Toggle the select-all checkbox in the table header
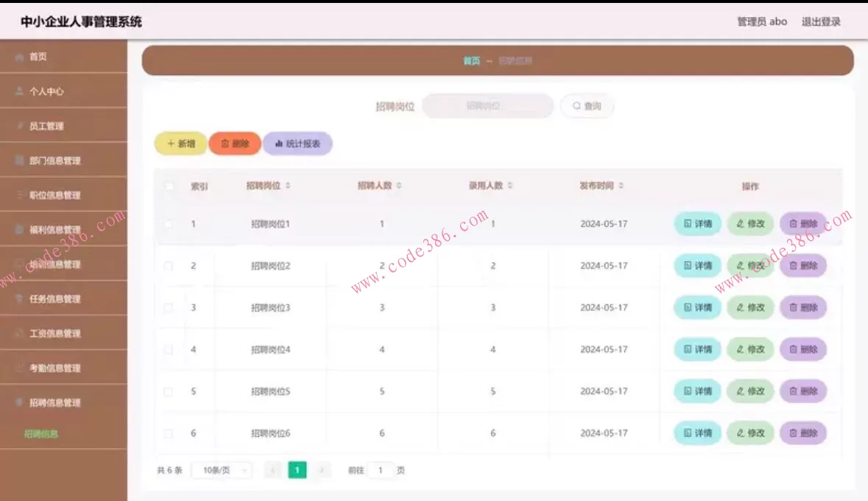868x501 pixels. (x=169, y=186)
